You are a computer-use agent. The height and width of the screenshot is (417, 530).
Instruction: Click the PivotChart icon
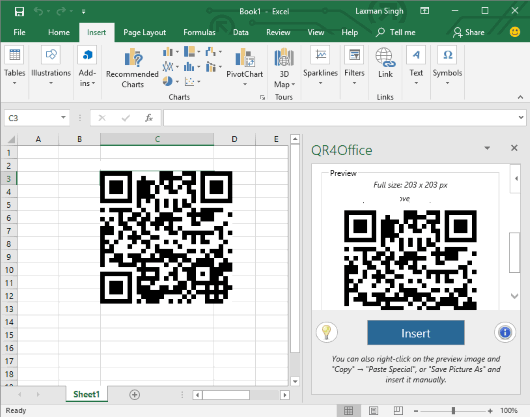(244, 57)
